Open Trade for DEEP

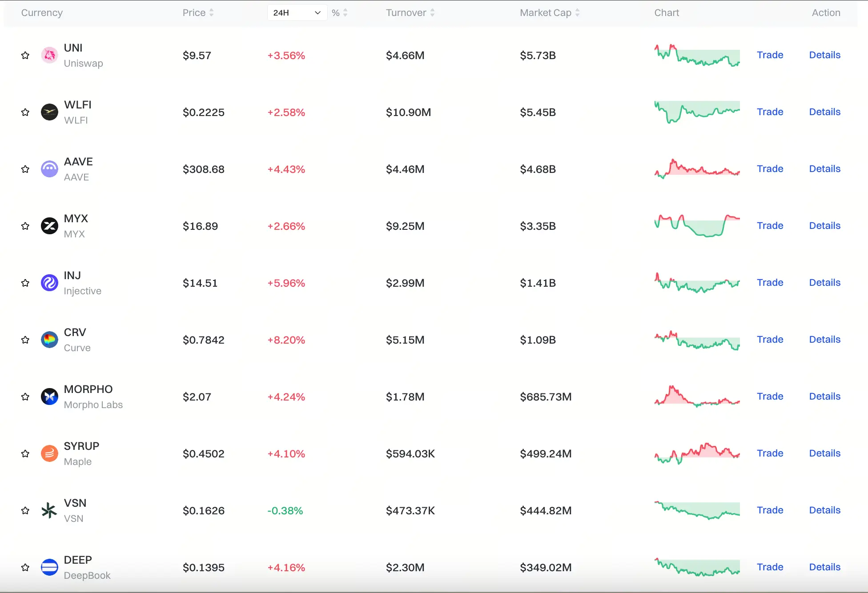click(770, 567)
